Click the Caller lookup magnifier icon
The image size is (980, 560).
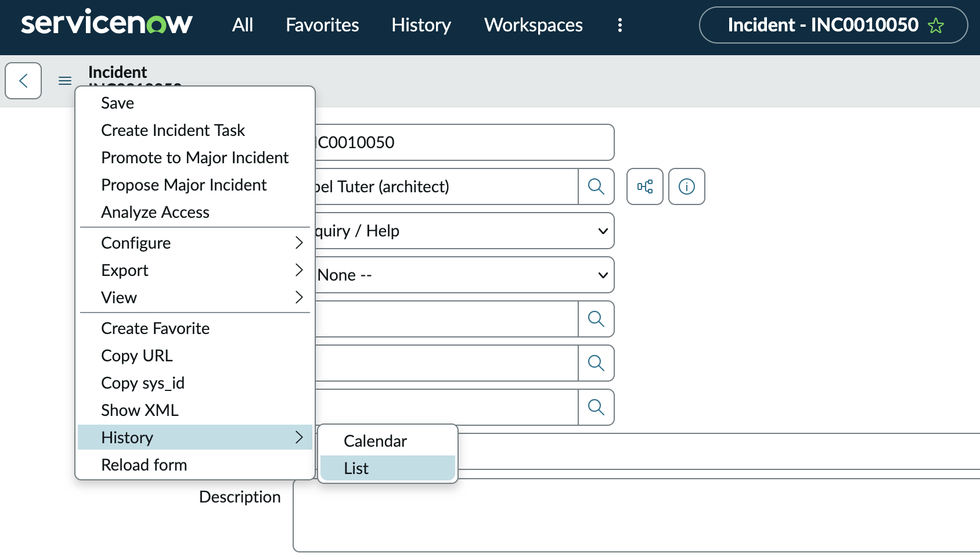click(x=596, y=186)
